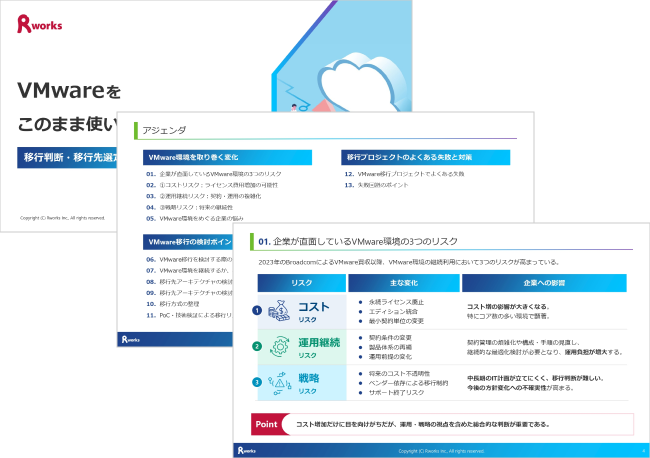Click the Rworks logo in the agenda slide footer
Image resolution: width=650 pixels, height=458 pixels.
[131, 339]
